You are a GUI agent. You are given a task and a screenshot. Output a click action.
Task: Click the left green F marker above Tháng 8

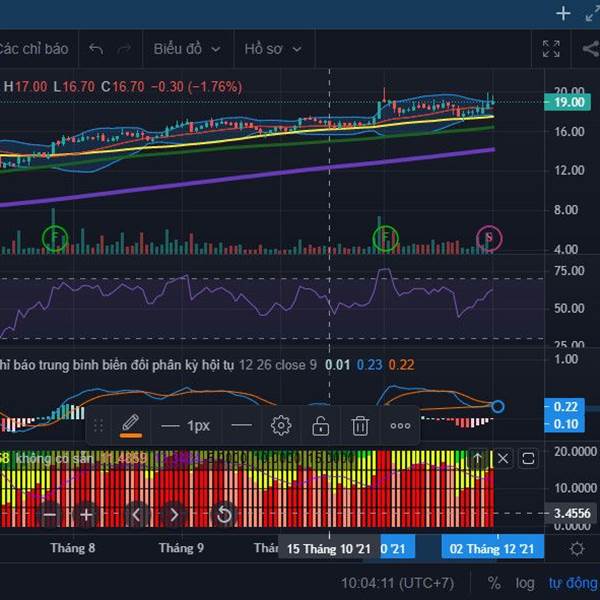(x=55, y=238)
